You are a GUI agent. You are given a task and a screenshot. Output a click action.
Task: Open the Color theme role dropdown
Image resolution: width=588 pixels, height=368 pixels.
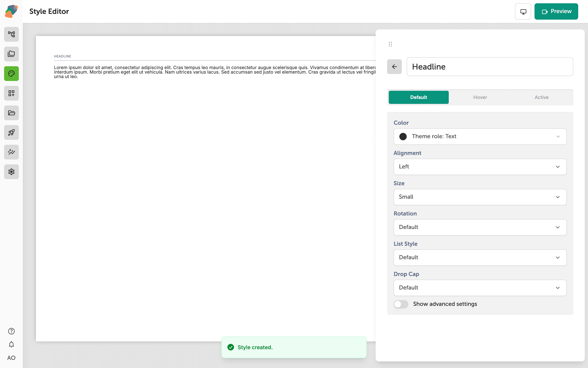pos(480,137)
